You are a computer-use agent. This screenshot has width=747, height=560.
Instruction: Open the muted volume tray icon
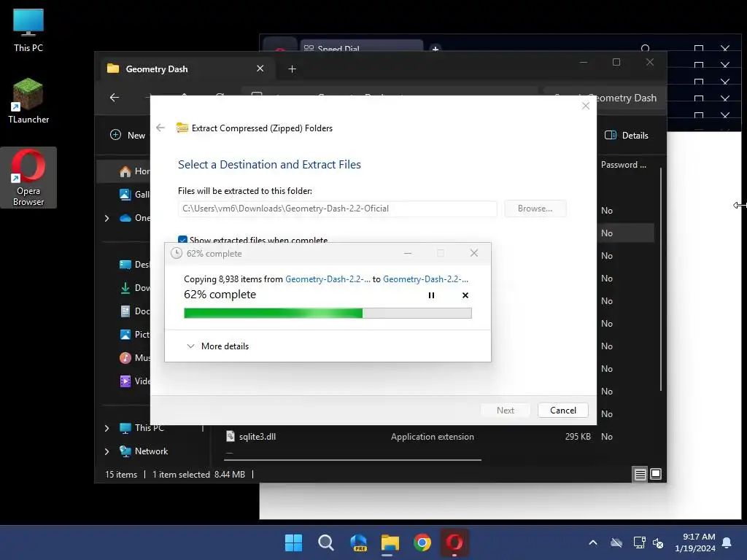[x=658, y=542]
